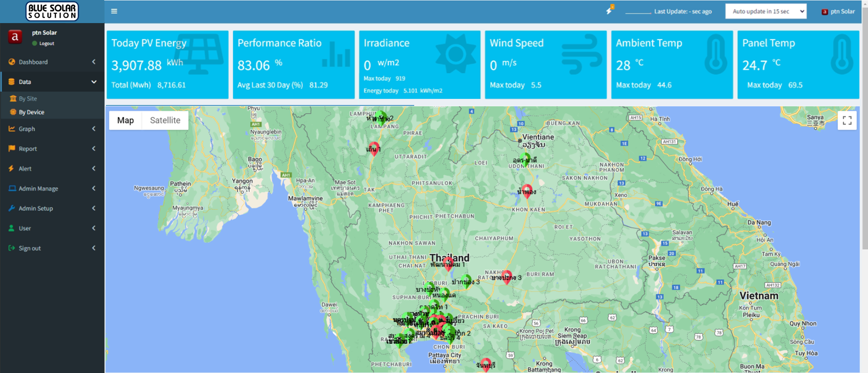Expand the Sign out chevron
This screenshot has height=373, width=868.
94,248
